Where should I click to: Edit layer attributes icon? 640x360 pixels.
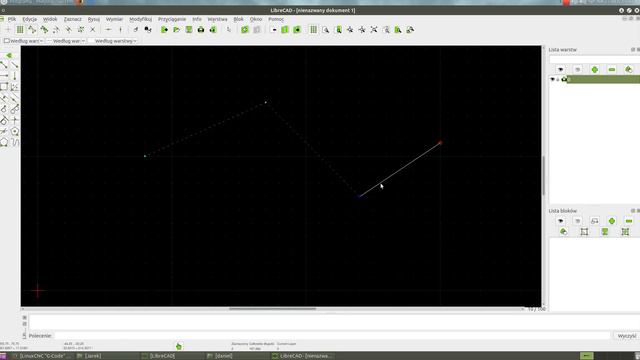coord(629,70)
